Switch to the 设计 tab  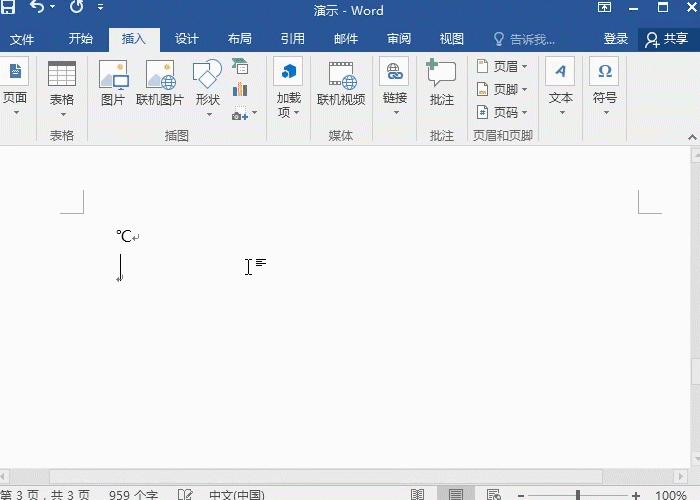point(187,39)
